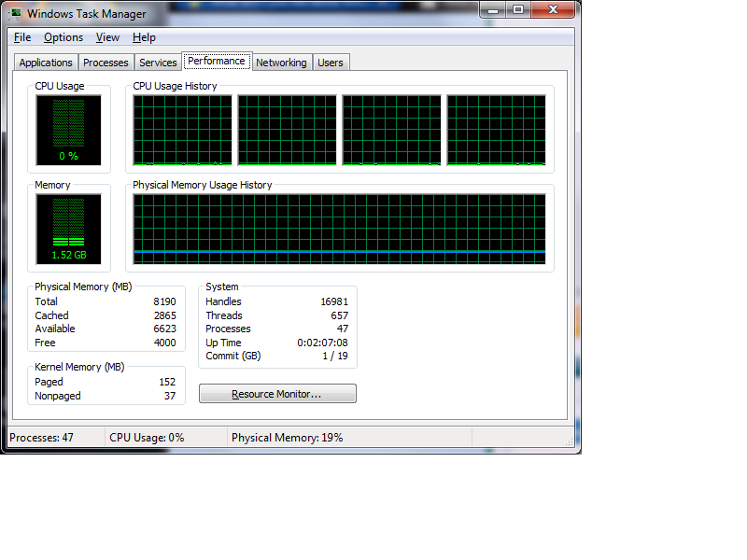Maximize the Task Manager window

tap(518, 9)
